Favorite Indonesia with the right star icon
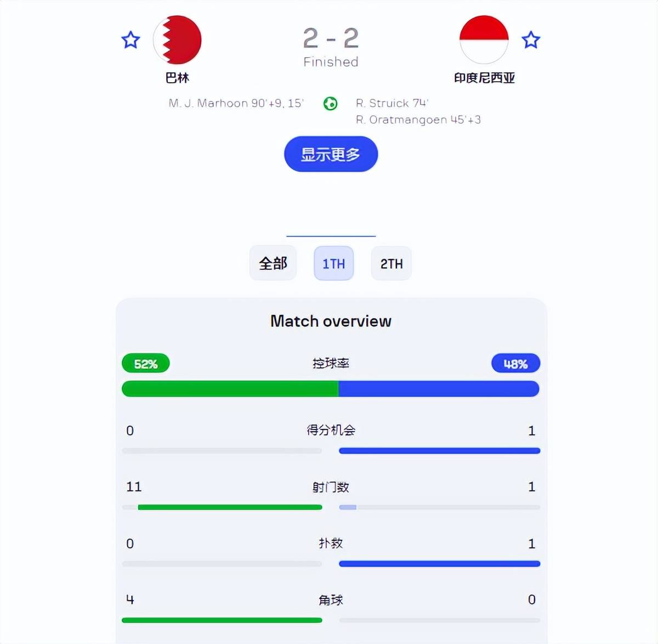Screen dimensions: 658x644 pyautogui.click(x=530, y=40)
